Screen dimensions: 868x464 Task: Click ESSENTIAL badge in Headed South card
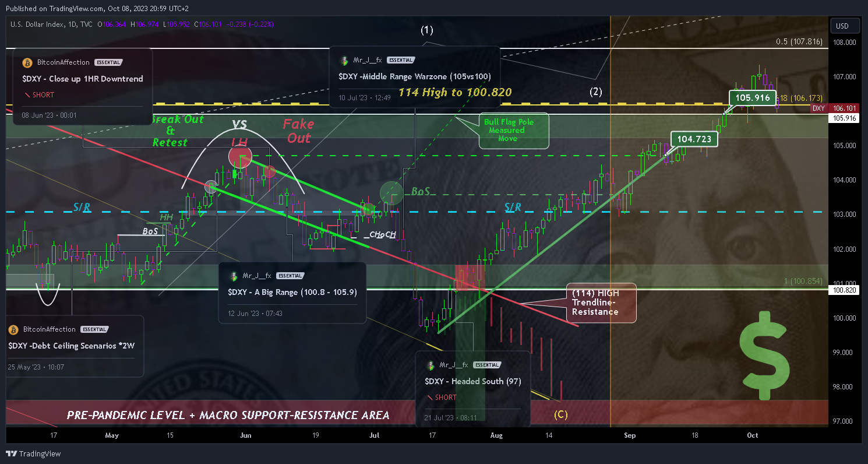pos(487,365)
